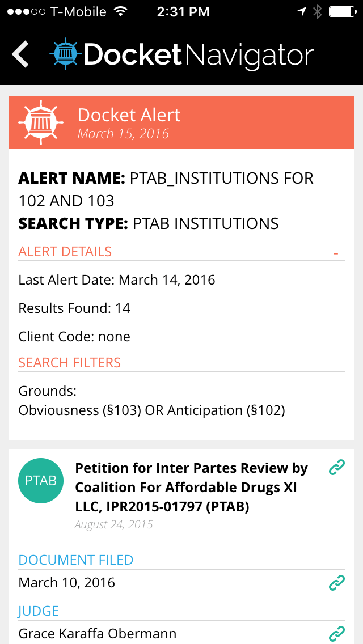Tap the DocketNavigator title text
Image resolution: width=363 pixels, height=644 pixels.
pyautogui.click(x=199, y=56)
